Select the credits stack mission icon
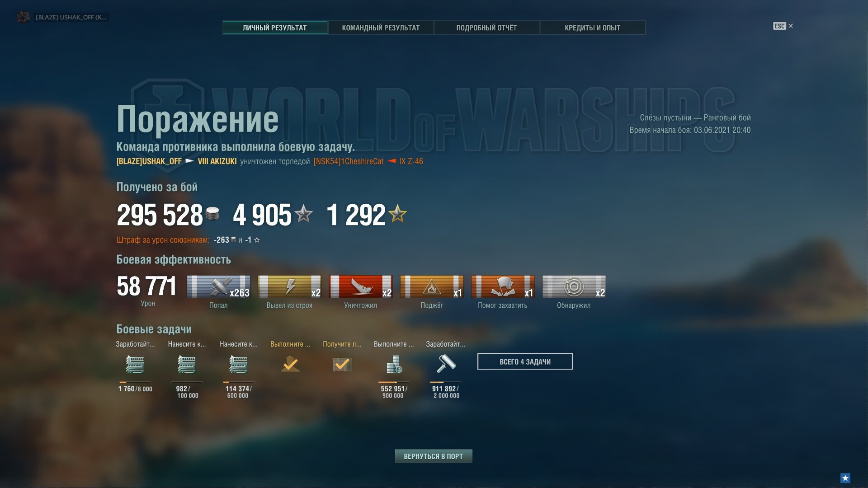The image size is (868, 488). click(394, 364)
